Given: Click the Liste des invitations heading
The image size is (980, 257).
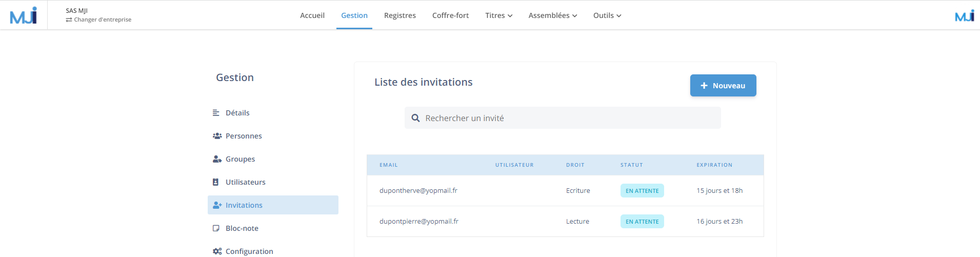Looking at the screenshot, I should click(424, 82).
